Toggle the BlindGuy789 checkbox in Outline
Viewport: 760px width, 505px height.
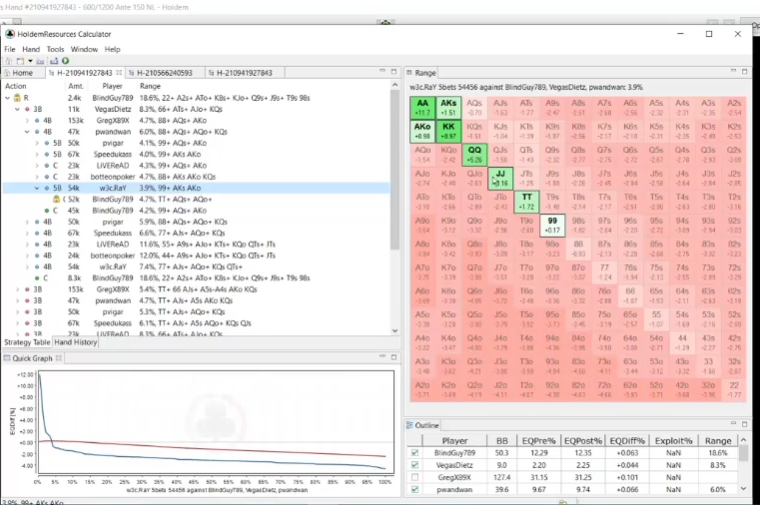click(414, 453)
